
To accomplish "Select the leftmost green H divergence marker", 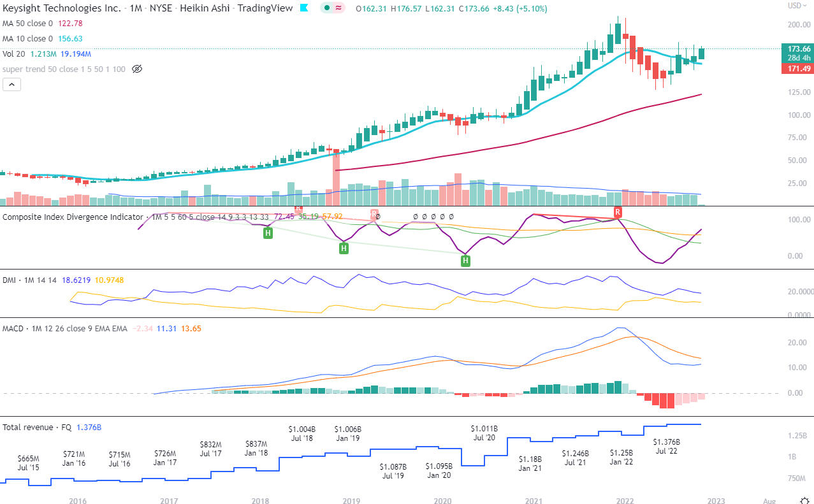I will [267, 233].
